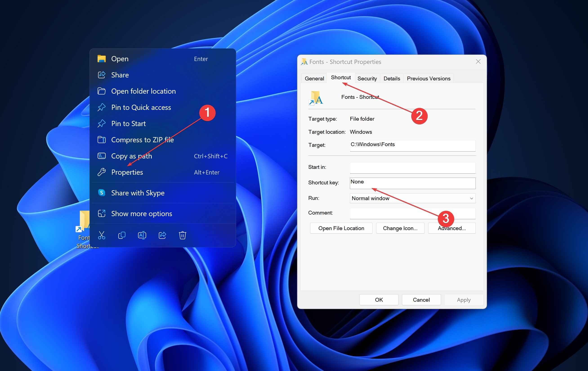
Task: Click into the Comment field
Action: click(x=413, y=213)
